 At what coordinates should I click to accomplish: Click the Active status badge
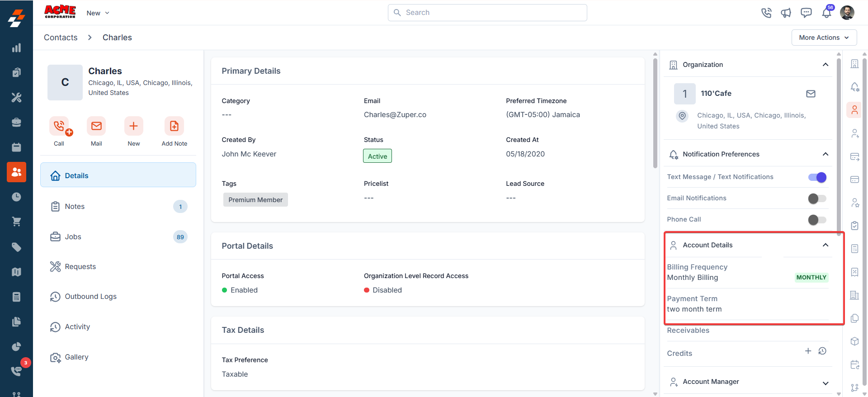tap(377, 156)
